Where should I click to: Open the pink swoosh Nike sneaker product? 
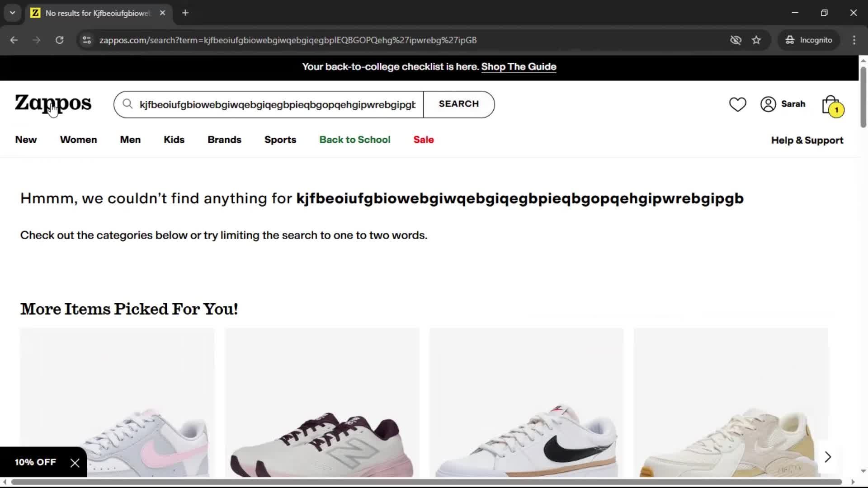(117, 403)
